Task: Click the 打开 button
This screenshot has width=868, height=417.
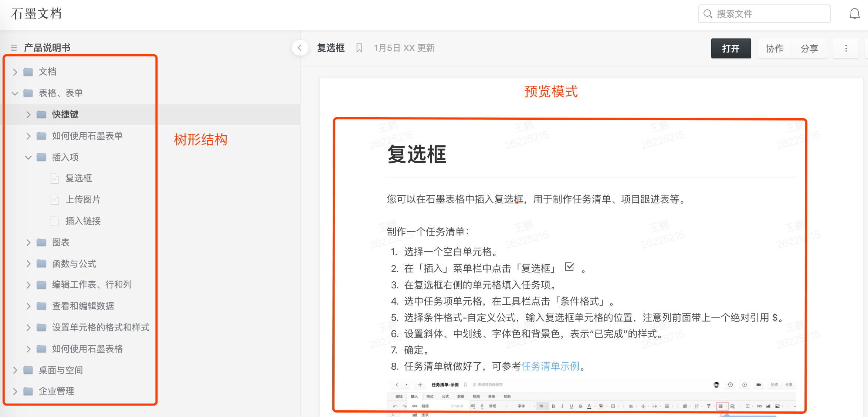Action: pos(730,48)
